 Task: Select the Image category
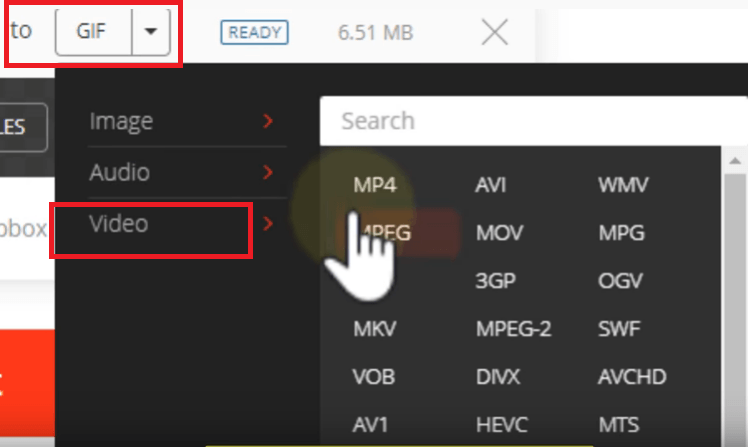[121, 121]
